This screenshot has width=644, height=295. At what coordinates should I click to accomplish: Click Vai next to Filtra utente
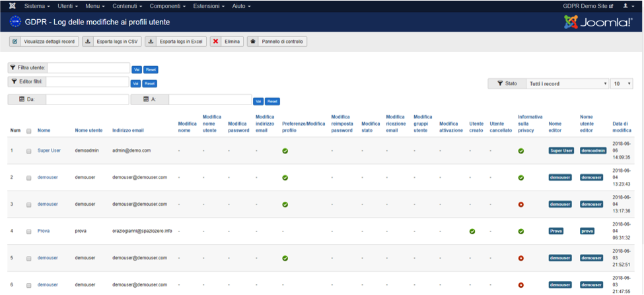137,70
